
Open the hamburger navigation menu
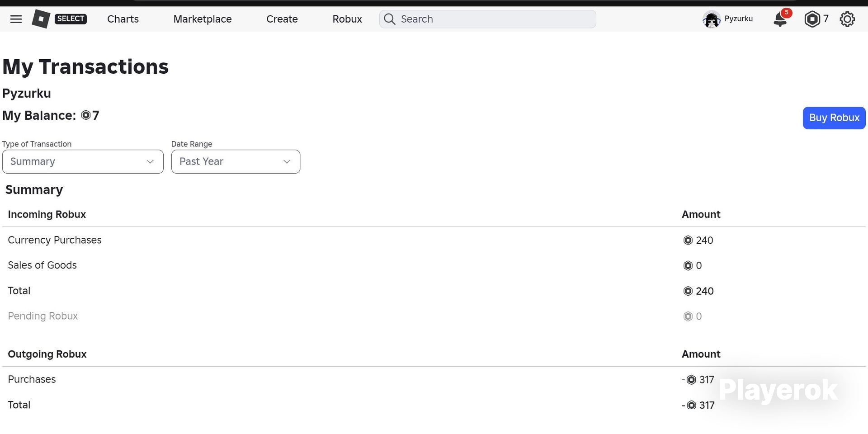tap(16, 19)
